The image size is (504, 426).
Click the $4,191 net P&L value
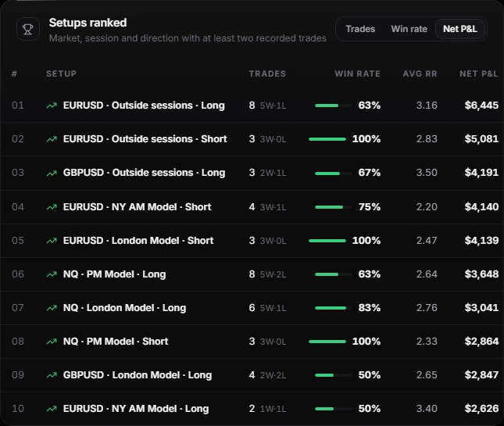pos(481,173)
